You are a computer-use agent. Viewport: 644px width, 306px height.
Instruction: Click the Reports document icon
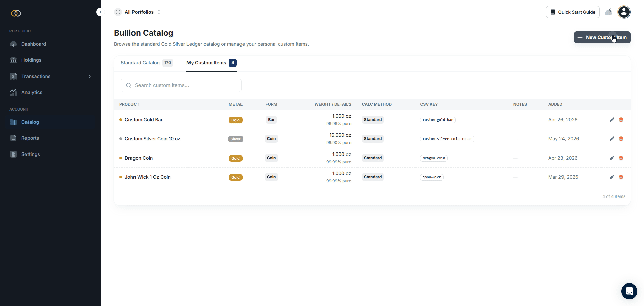click(x=13, y=138)
